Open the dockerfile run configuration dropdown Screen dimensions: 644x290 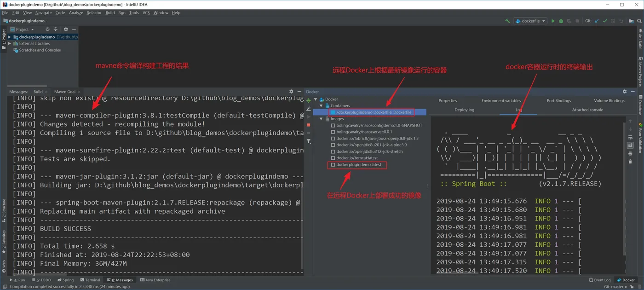coord(530,21)
